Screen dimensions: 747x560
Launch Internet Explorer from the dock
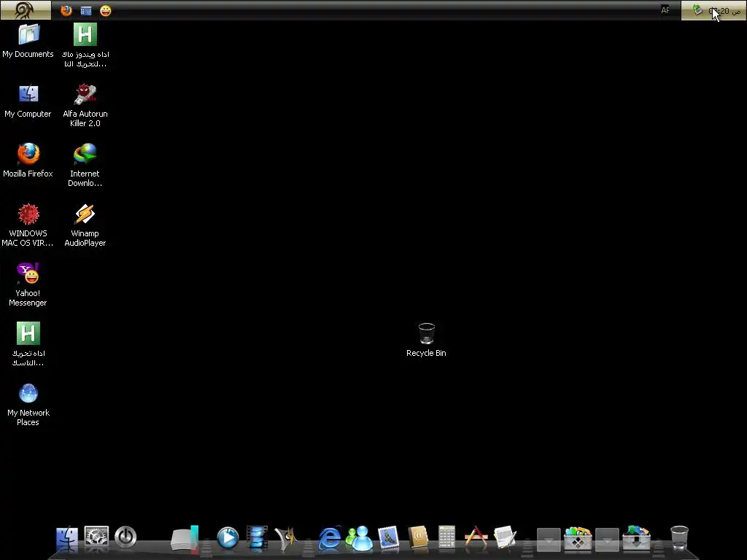coord(329,538)
